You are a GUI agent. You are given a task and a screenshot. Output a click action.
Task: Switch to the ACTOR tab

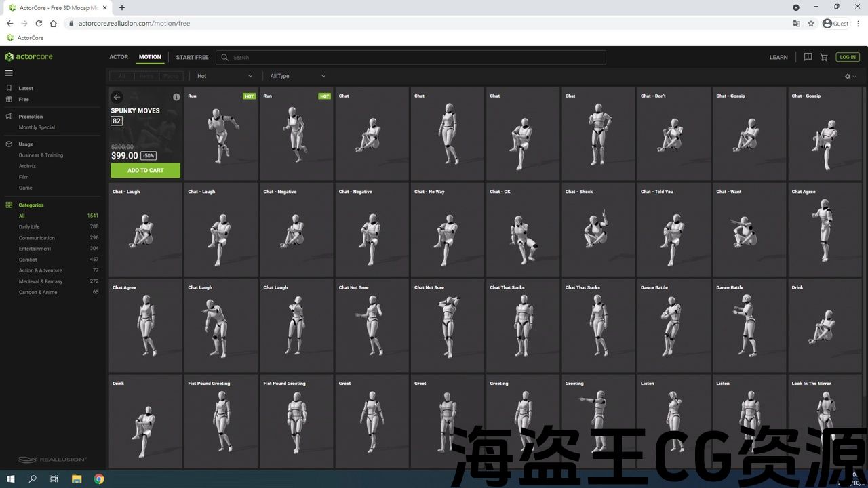click(x=119, y=57)
